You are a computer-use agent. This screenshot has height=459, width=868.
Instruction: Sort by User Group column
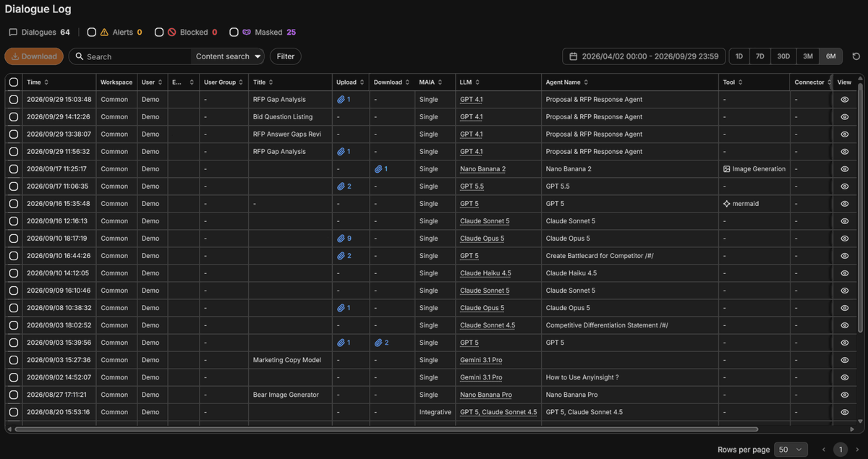click(224, 82)
